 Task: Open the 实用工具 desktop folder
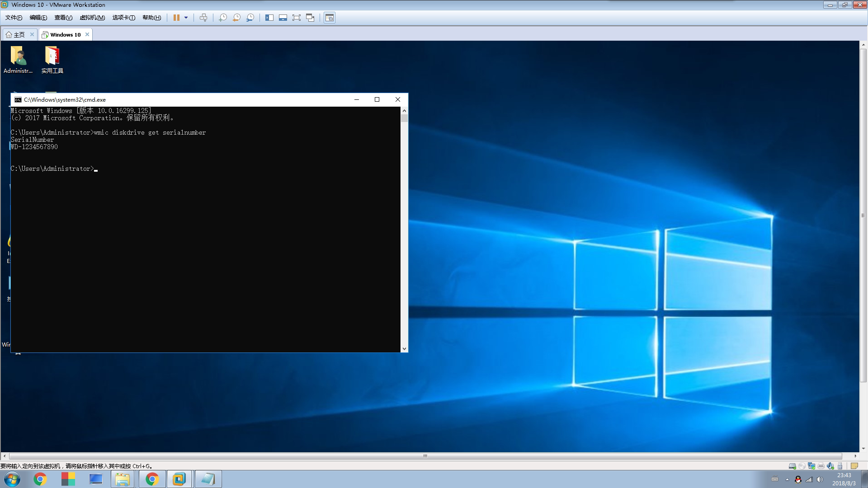(52, 60)
